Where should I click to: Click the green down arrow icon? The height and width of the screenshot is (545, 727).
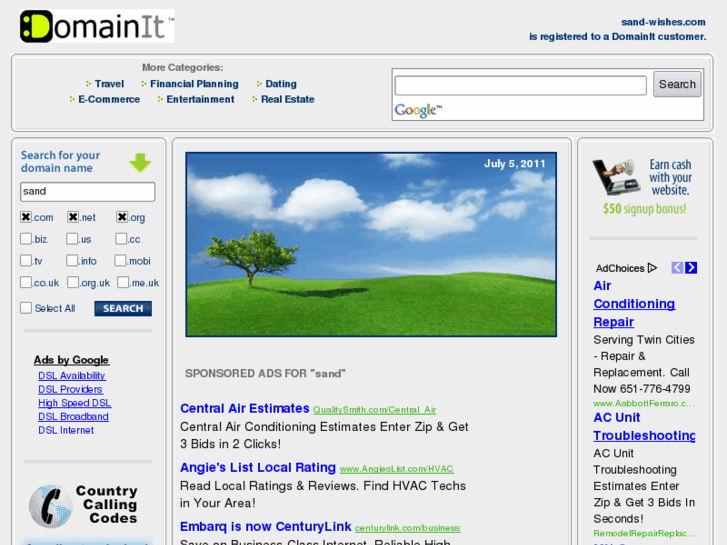[x=139, y=163]
